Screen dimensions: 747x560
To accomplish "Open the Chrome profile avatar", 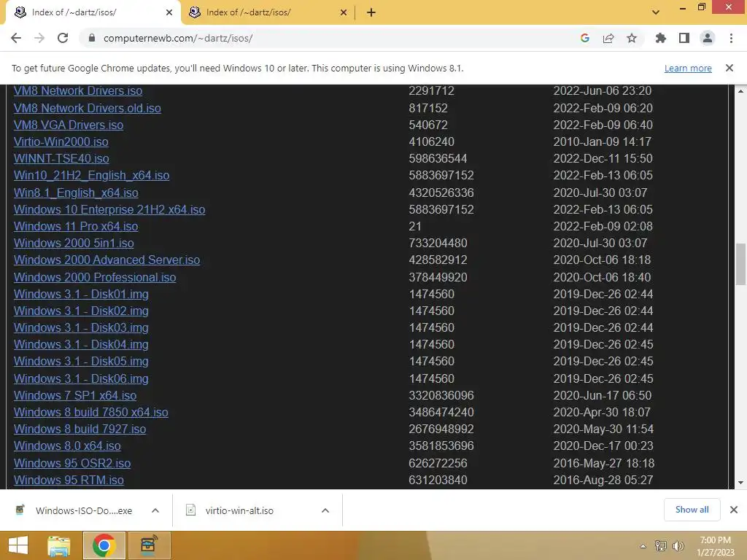I will coord(708,38).
